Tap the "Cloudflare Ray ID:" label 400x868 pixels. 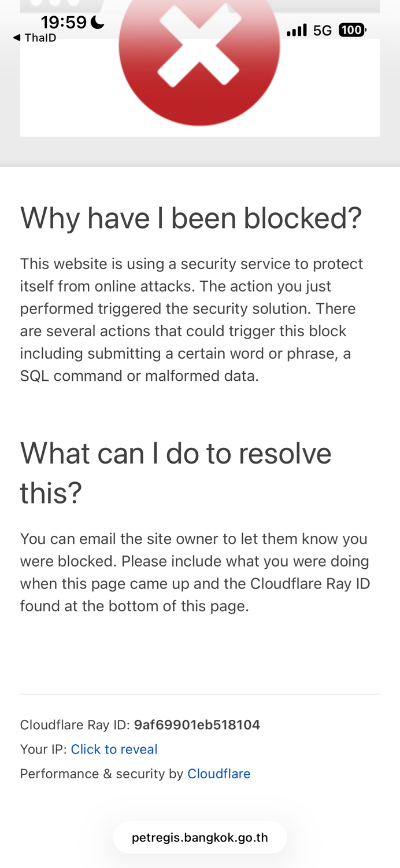coord(75,724)
